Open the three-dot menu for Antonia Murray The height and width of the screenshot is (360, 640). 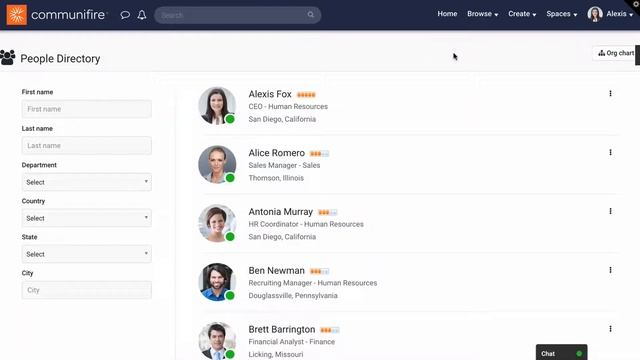(610, 211)
